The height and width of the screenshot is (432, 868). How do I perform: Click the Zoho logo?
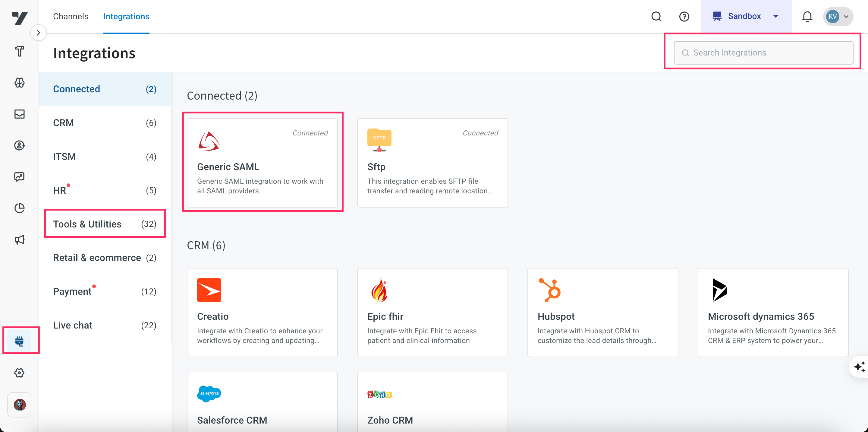(379, 394)
